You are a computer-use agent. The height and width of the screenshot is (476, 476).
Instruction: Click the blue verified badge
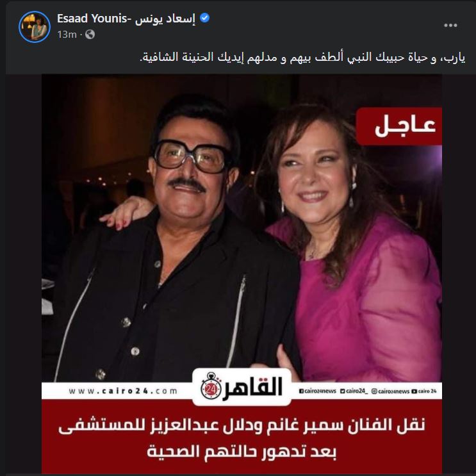(204, 18)
